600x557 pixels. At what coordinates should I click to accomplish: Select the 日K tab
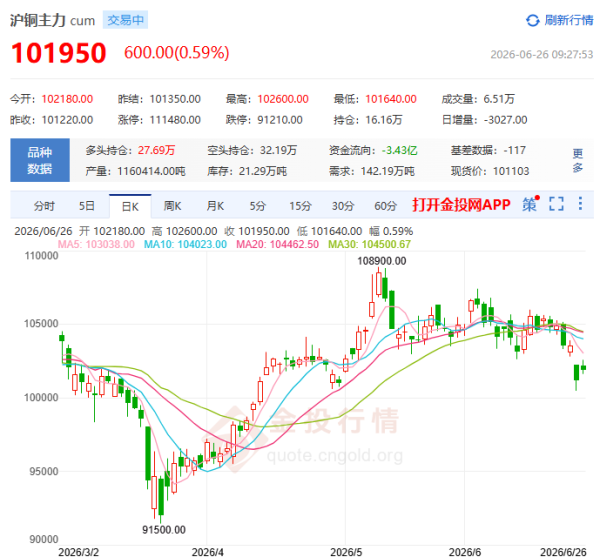pos(130,207)
